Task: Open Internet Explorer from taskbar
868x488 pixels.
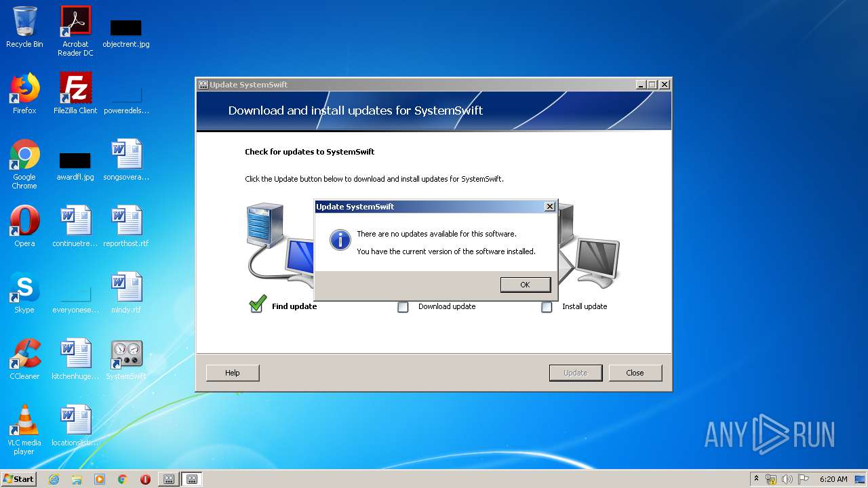Action: point(54,479)
